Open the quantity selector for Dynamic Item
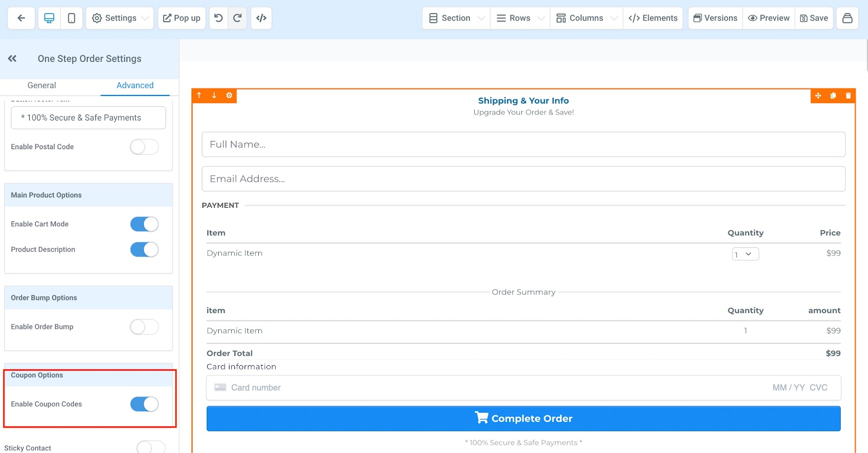The image size is (868, 453). (745, 254)
